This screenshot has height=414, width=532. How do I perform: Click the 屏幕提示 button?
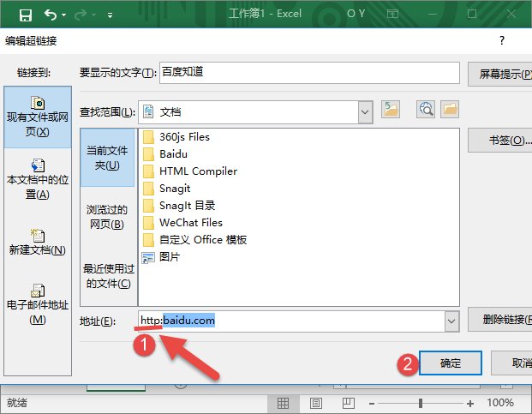tap(500, 74)
